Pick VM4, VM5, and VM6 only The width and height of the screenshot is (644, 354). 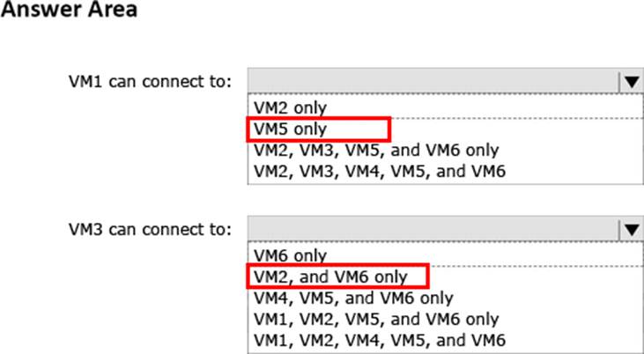pyautogui.click(x=353, y=298)
